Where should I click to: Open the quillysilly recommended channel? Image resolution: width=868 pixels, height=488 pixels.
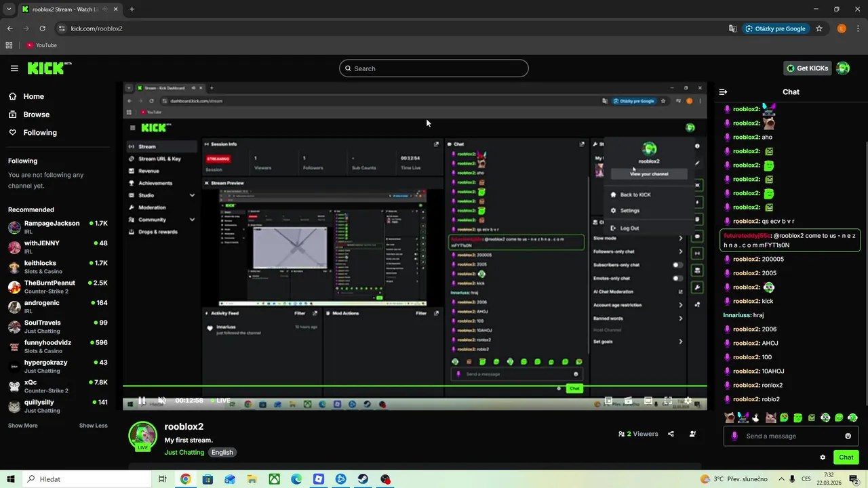pyautogui.click(x=58, y=406)
